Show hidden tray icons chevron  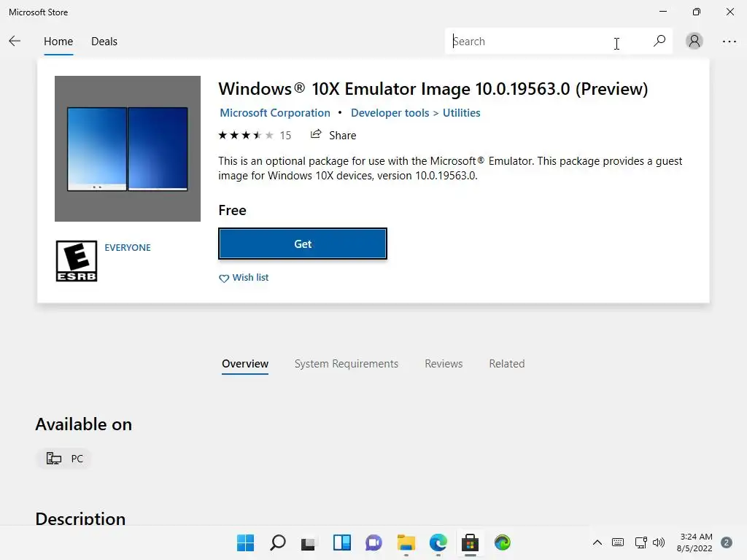tap(597, 542)
